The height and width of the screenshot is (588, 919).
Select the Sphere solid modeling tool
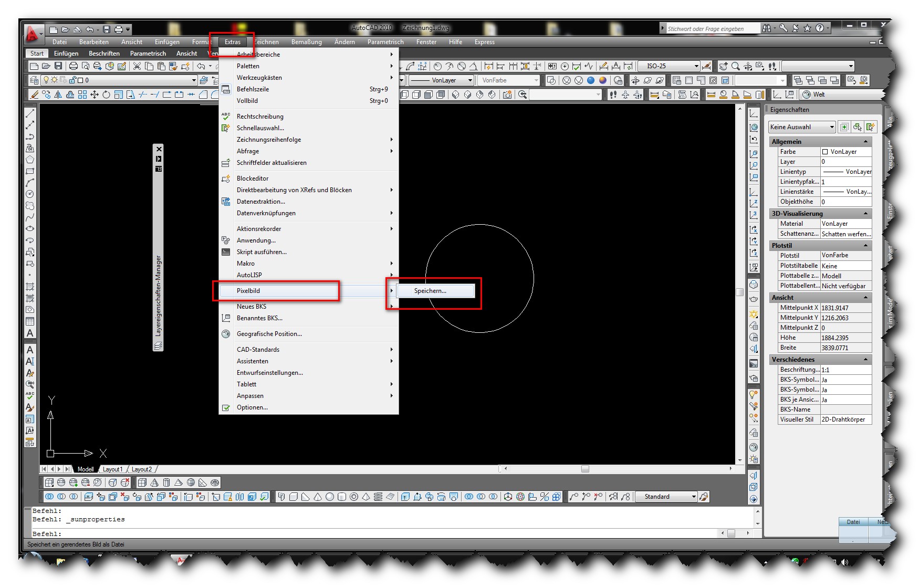pos(330,497)
